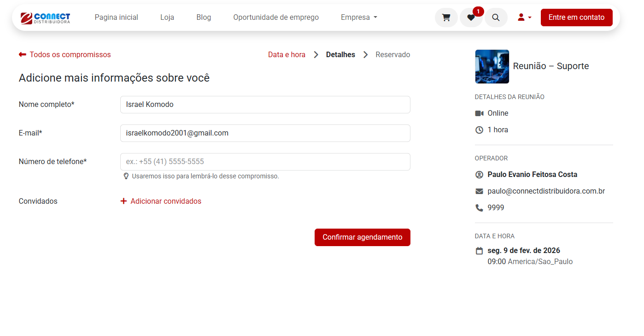Image resolution: width=644 pixels, height=336 pixels.
Task: Open the Blog menu link
Action: point(204,18)
